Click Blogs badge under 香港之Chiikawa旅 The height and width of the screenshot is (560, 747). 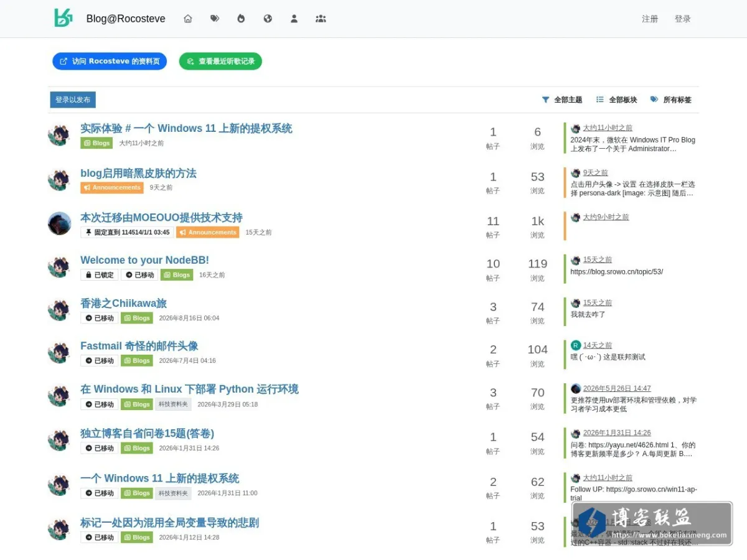137,318
